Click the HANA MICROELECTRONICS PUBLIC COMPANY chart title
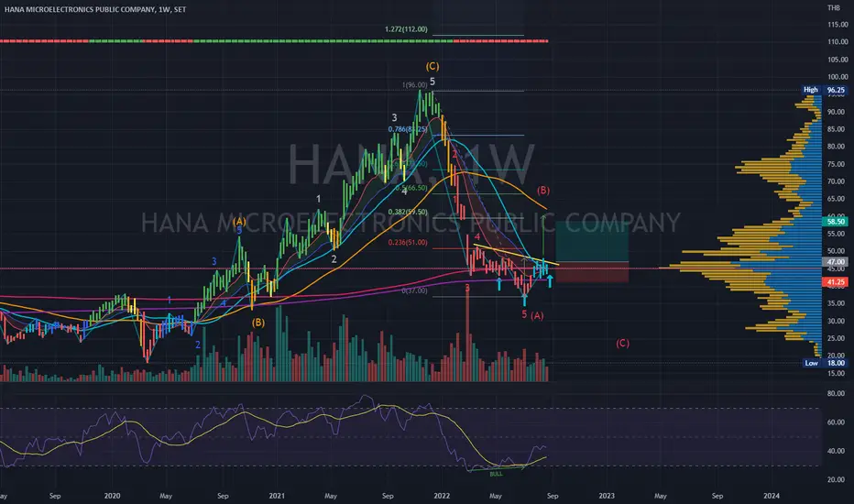Viewport: 854px width, 504px height. (x=95, y=9)
